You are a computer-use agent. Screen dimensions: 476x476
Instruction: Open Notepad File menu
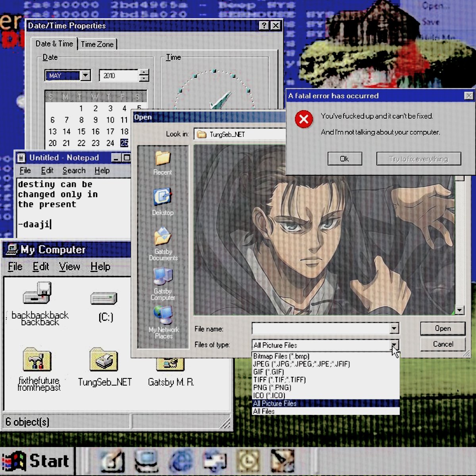click(25, 170)
